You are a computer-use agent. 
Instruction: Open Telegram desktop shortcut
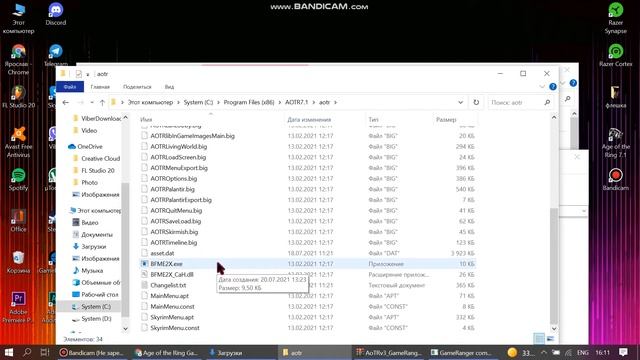[x=56, y=56]
